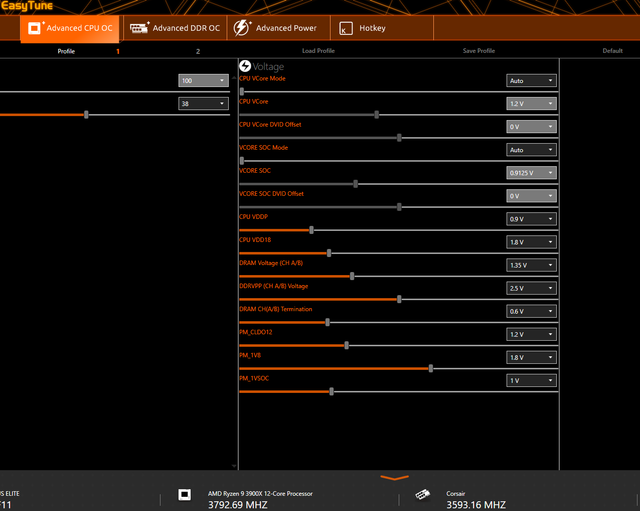The height and width of the screenshot is (511, 640).
Task: Open the dropdown showing value 38
Action: [203, 104]
